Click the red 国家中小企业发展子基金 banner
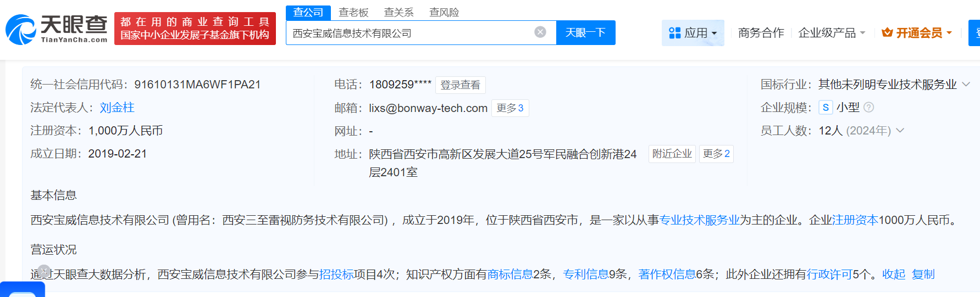 [x=195, y=29]
